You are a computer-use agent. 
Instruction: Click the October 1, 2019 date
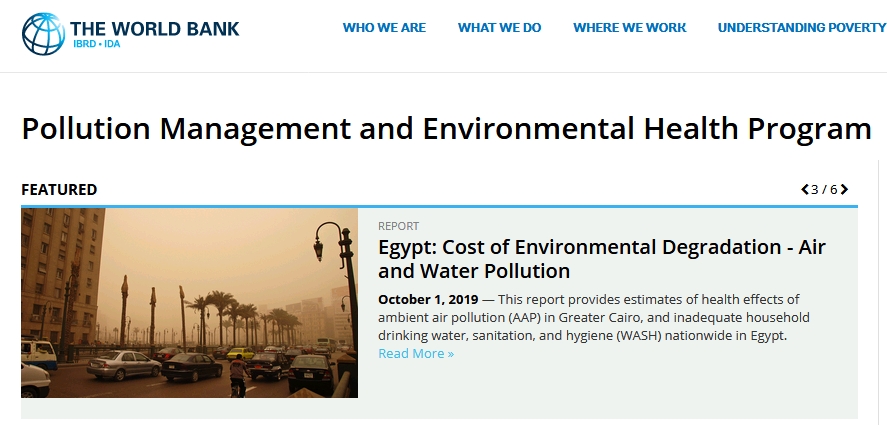pyautogui.click(x=428, y=299)
